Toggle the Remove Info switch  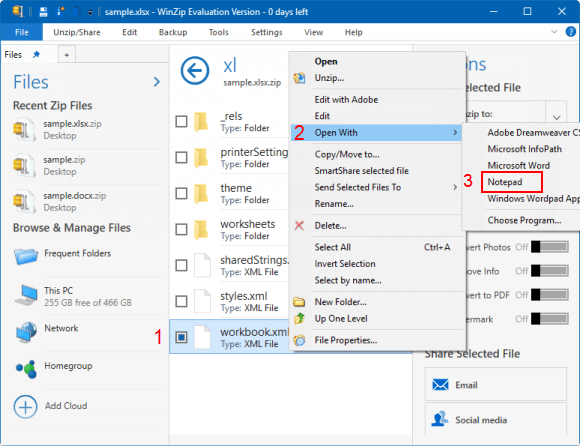550,271
